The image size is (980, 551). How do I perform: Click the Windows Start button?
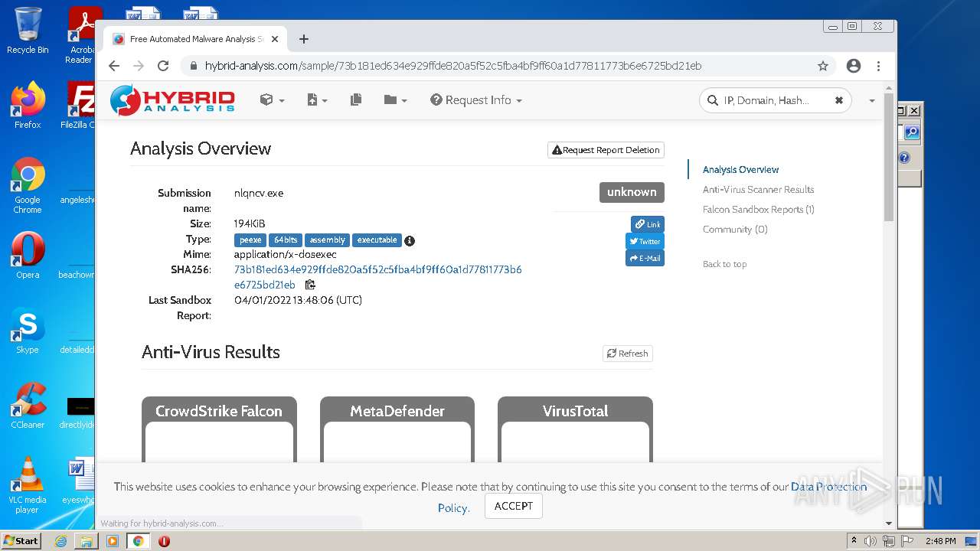click(x=21, y=541)
